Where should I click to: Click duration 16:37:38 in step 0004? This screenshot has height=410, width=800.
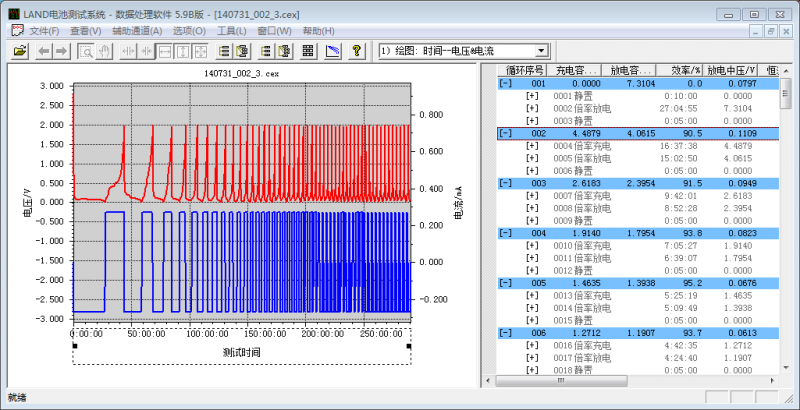pos(681,146)
